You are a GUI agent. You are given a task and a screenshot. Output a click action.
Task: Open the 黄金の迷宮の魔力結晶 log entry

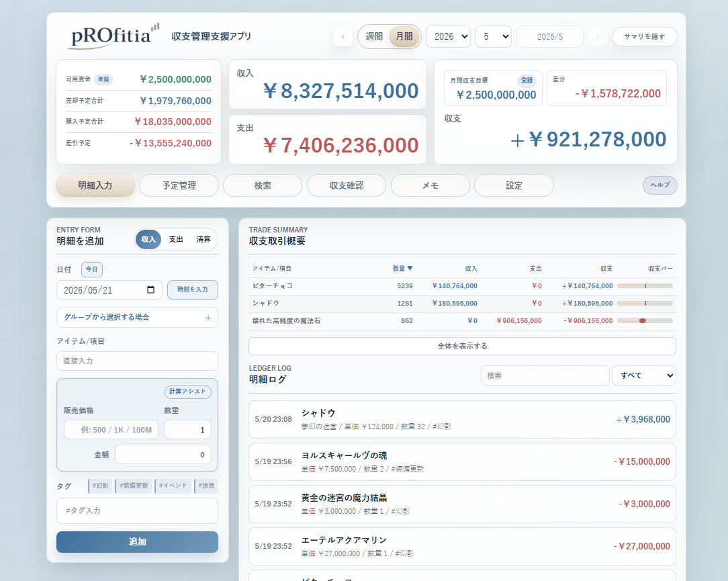click(462, 504)
